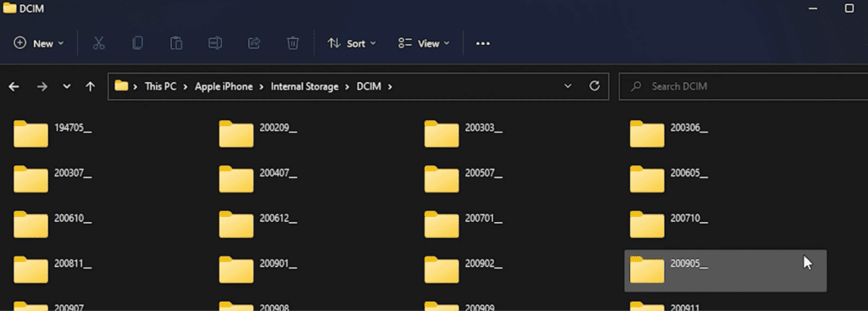The height and width of the screenshot is (311, 868).
Task: Select This PC in address path
Action: [x=160, y=86]
